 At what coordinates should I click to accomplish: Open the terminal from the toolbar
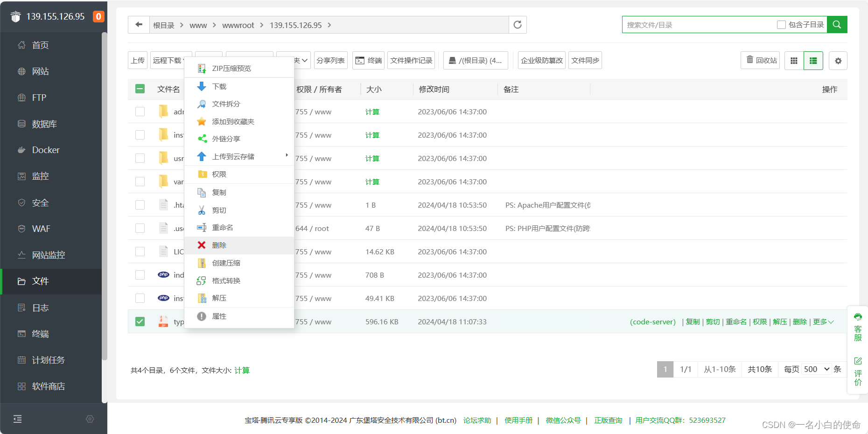[x=368, y=60]
